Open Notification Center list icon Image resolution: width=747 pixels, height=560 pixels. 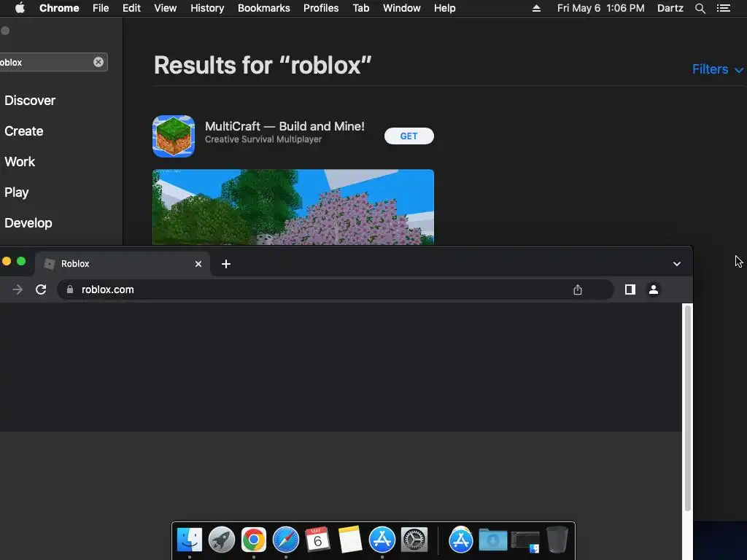coord(724,8)
